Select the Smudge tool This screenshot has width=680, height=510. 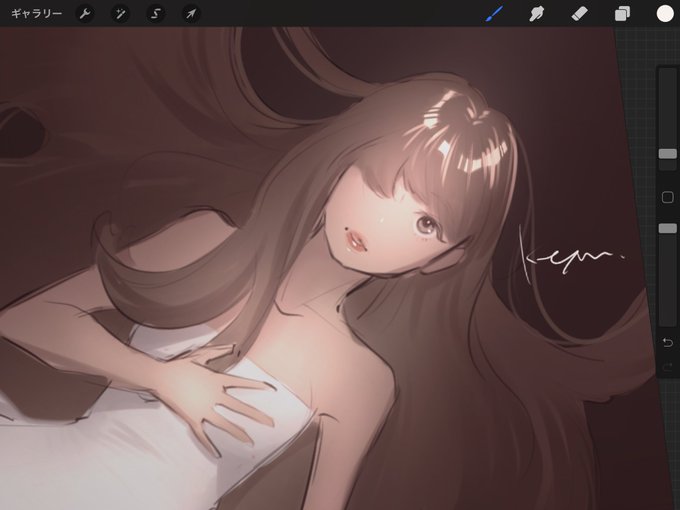tap(537, 14)
